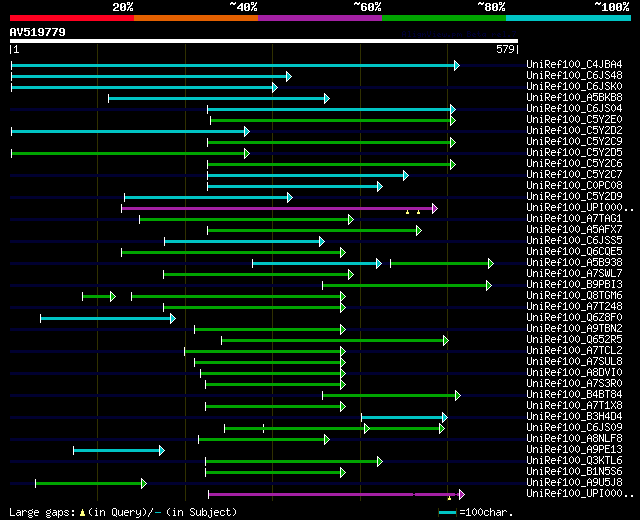
Task: Click the bottom purple alignment bar
Action: 336,495
